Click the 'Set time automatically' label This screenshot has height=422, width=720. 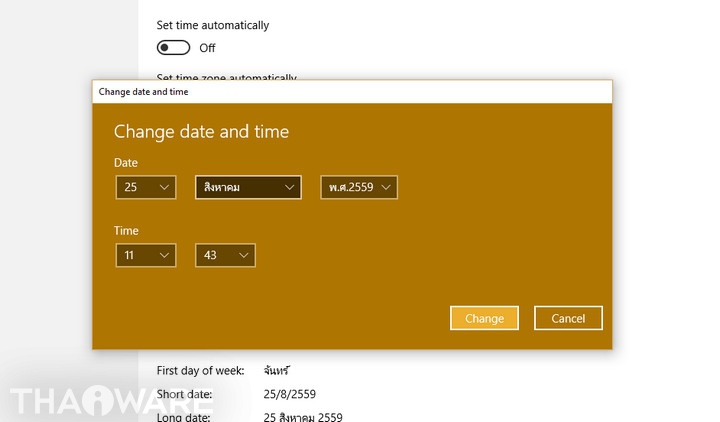coord(213,25)
